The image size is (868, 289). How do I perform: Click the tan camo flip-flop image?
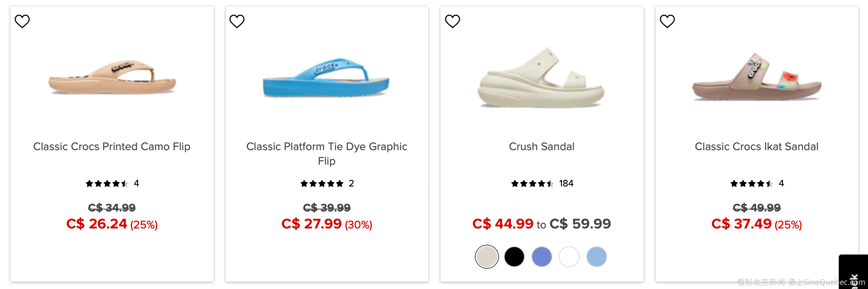[x=112, y=77]
